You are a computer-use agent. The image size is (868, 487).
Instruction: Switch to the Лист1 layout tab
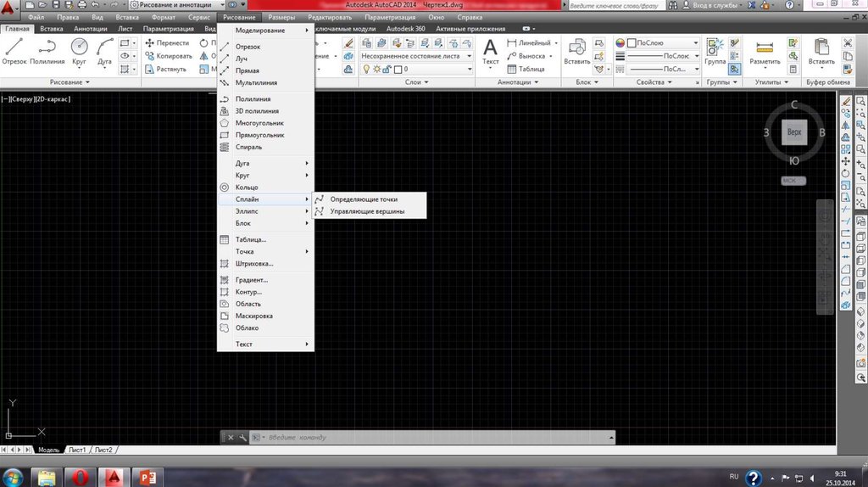tap(77, 450)
